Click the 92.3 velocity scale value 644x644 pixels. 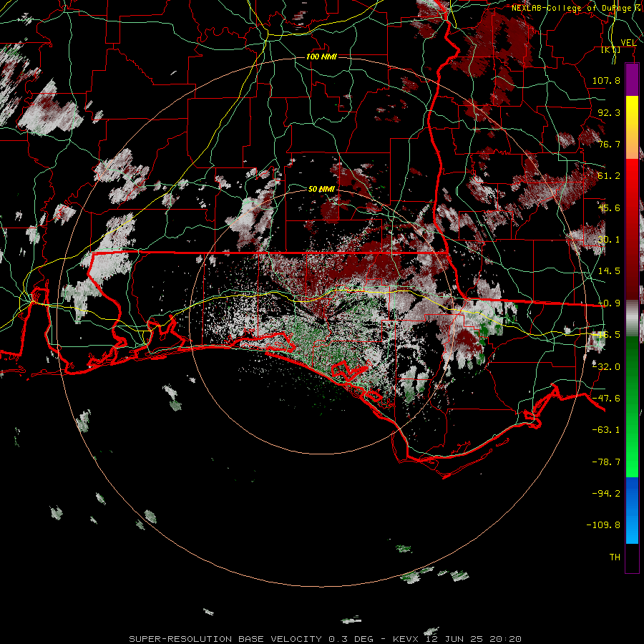point(609,112)
